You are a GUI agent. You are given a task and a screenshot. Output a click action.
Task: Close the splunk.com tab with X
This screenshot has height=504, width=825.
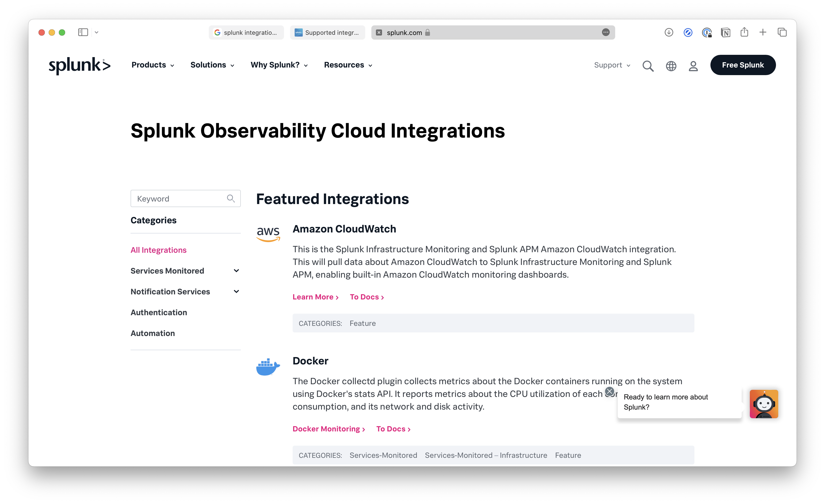379,32
